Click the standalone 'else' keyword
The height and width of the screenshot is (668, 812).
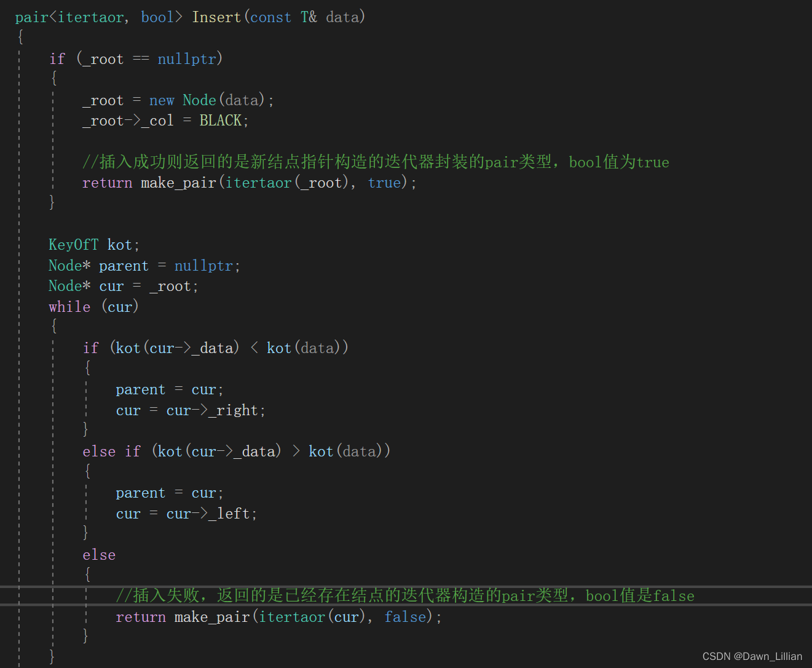tap(99, 555)
